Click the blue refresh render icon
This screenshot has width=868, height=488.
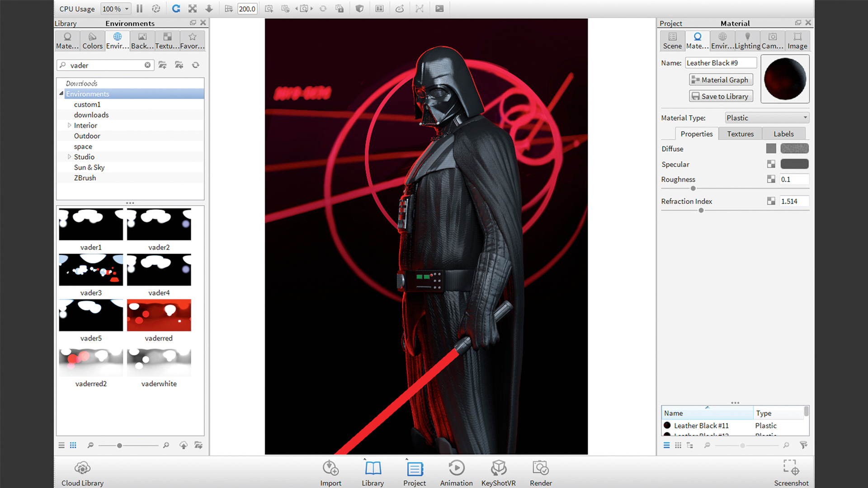coord(176,9)
